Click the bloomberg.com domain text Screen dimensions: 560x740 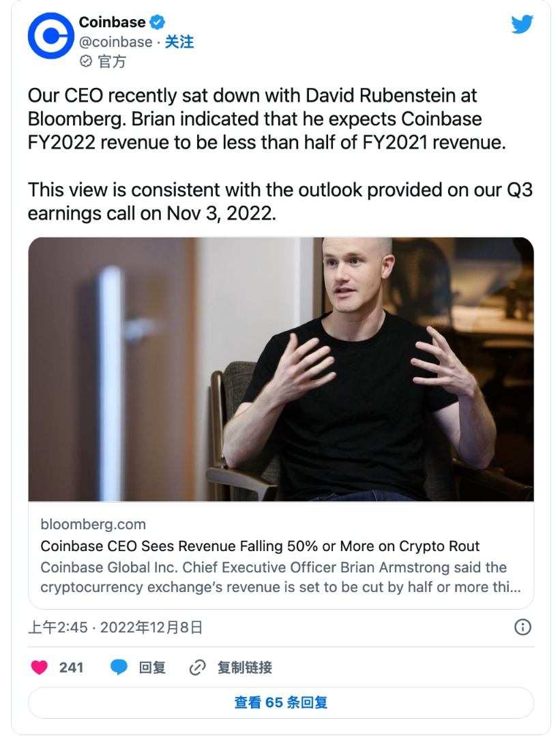[x=93, y=524]
